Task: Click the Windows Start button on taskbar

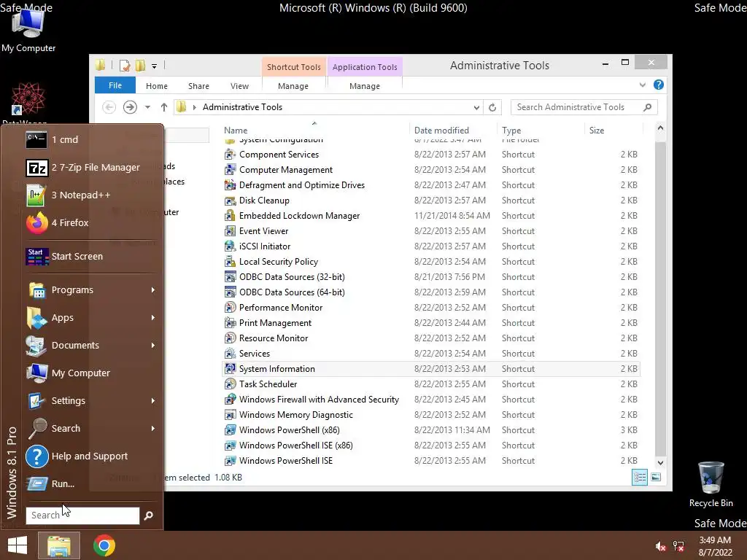Action: point(18,545)
